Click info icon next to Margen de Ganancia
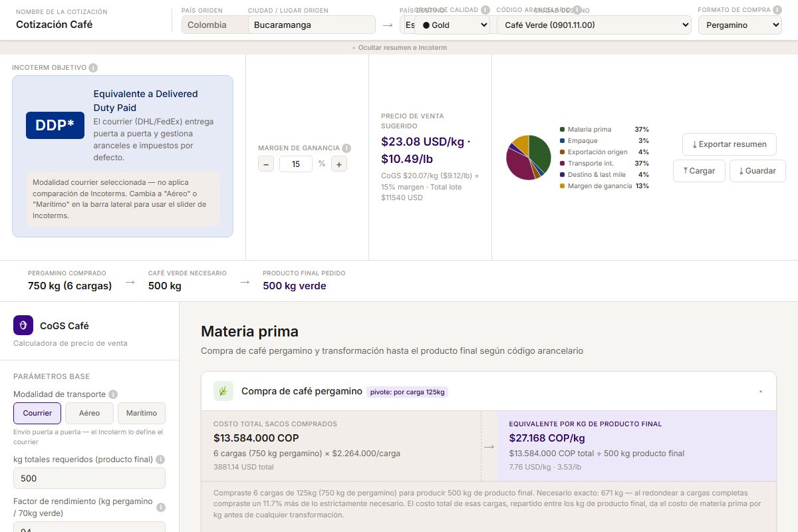The width and height of the screenshot is (798, 532). tap(346, 148)
